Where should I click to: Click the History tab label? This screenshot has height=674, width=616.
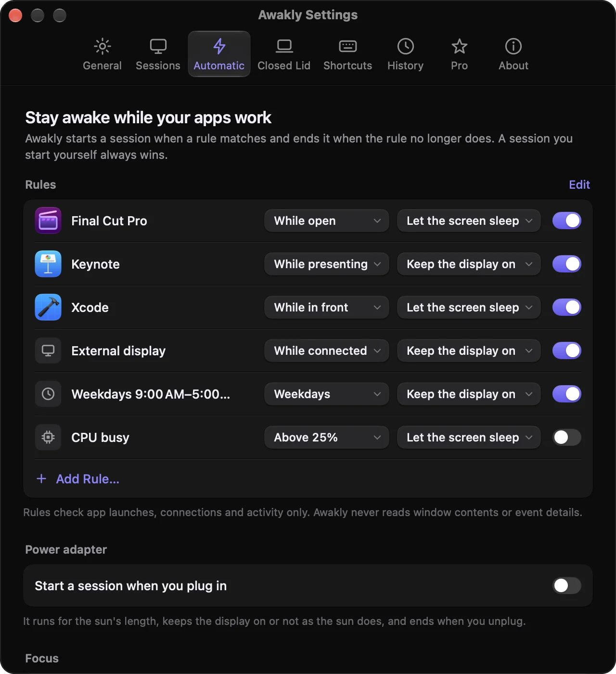coord(405,65)
